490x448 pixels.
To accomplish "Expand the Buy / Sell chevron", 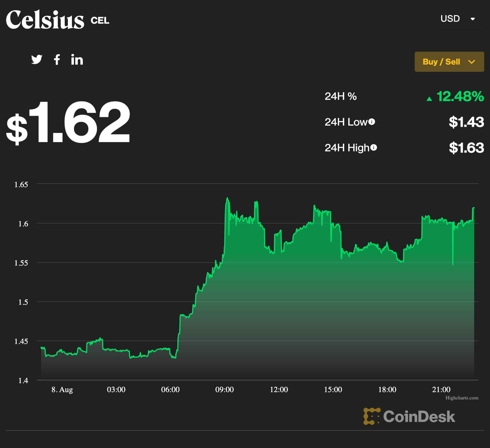I will pos(472,62).
